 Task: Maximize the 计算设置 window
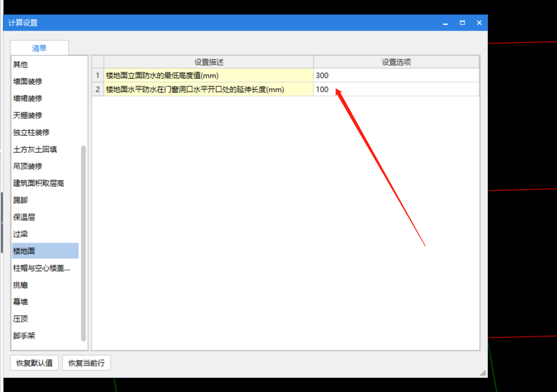(462, 23)
